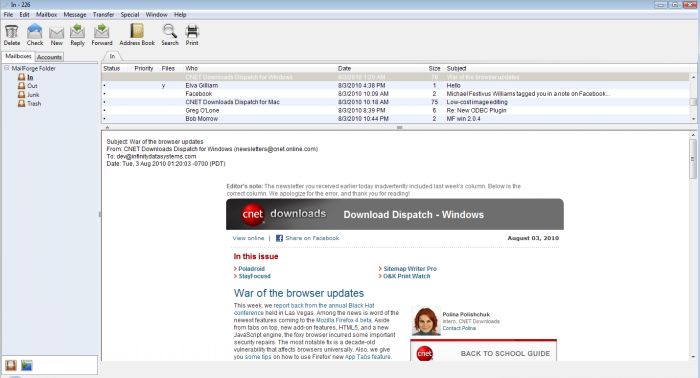Click the Search magnifier icon
Image resolution: width=700 pixels, height=378 pixels.
click(170, 31)
